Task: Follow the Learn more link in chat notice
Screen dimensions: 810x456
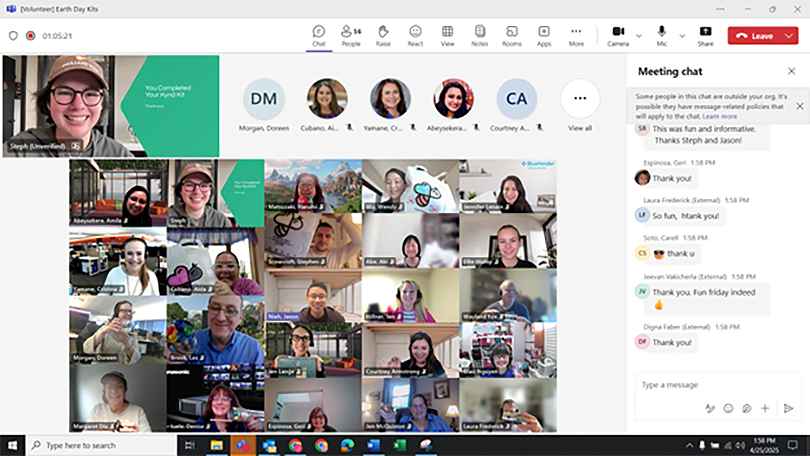Action: click(x=720, y=116)
